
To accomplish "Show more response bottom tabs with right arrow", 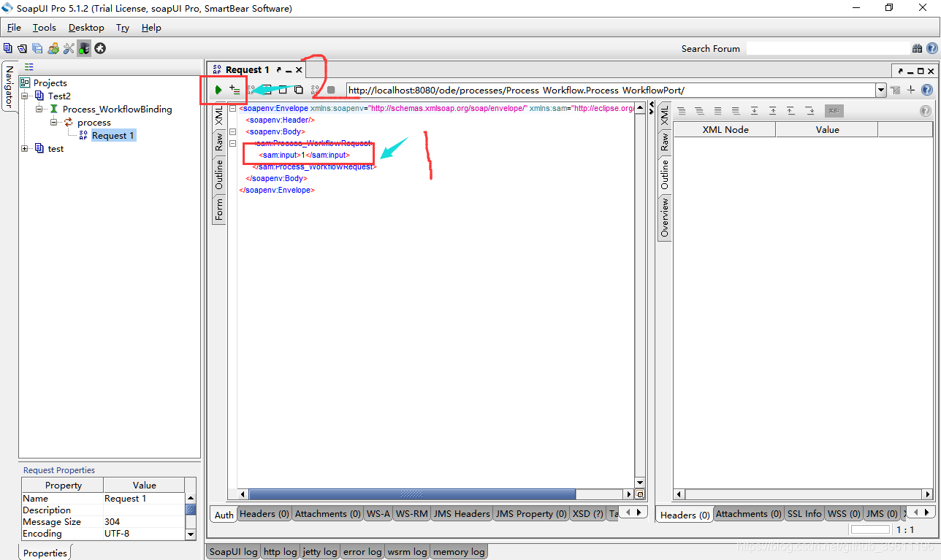I will click(926, 513).
